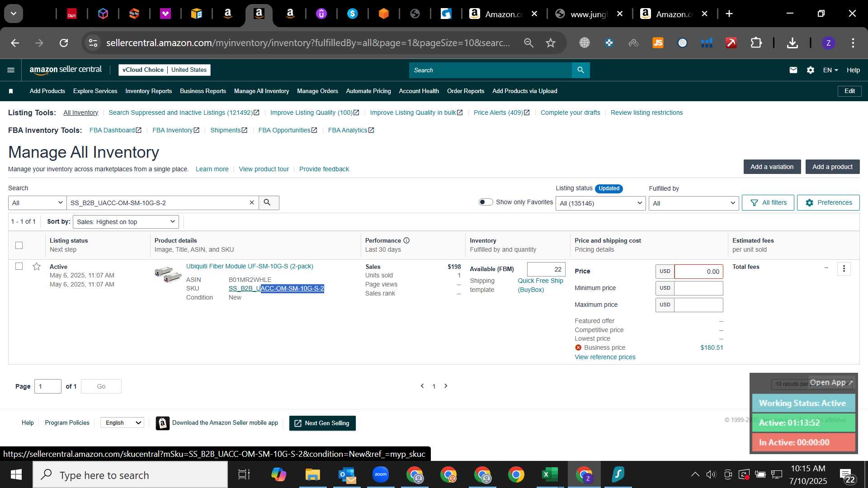Click the Performance info icon
This screenshot has height=488, width=868.
tap(406, 240)
